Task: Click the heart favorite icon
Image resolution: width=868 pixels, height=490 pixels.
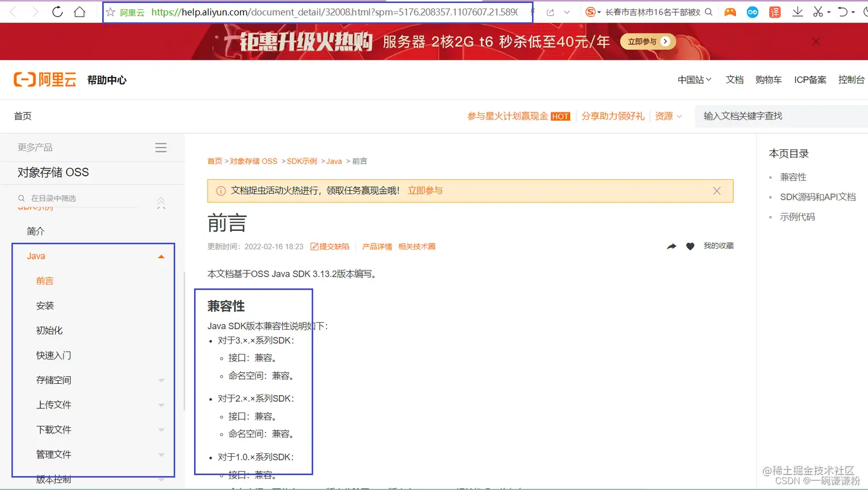Action: (x=690, y=246)
